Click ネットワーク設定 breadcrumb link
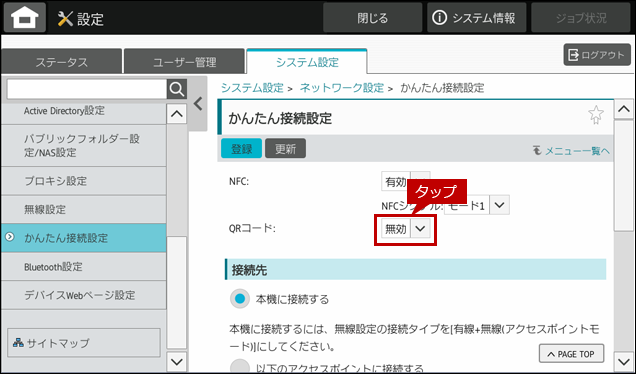Image resolution: width=636 pixels, height=374 pixels. 342,88
